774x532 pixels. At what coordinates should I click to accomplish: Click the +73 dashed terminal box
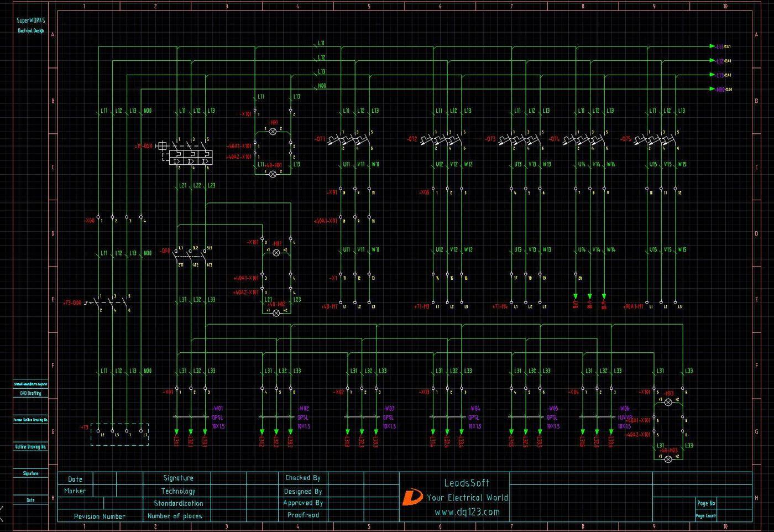point(120,434)
